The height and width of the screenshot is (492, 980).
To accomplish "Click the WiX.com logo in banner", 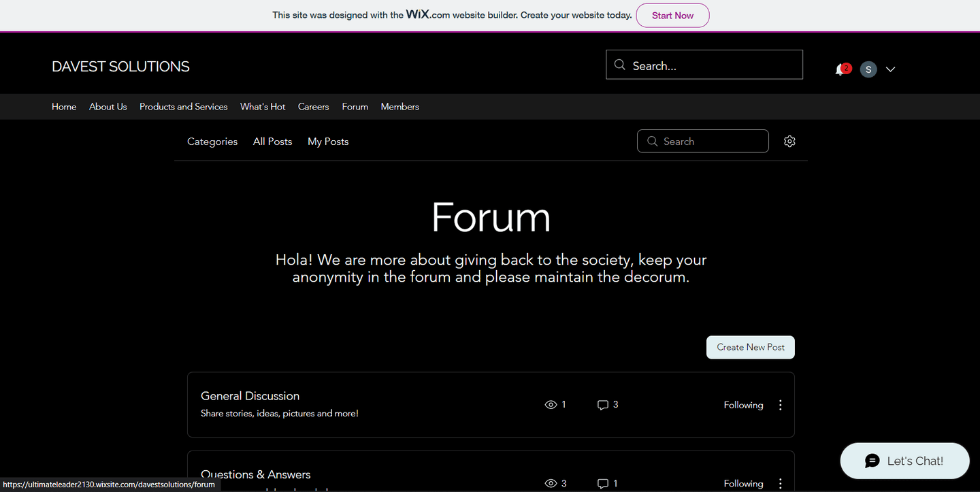I will coord(428,14).
